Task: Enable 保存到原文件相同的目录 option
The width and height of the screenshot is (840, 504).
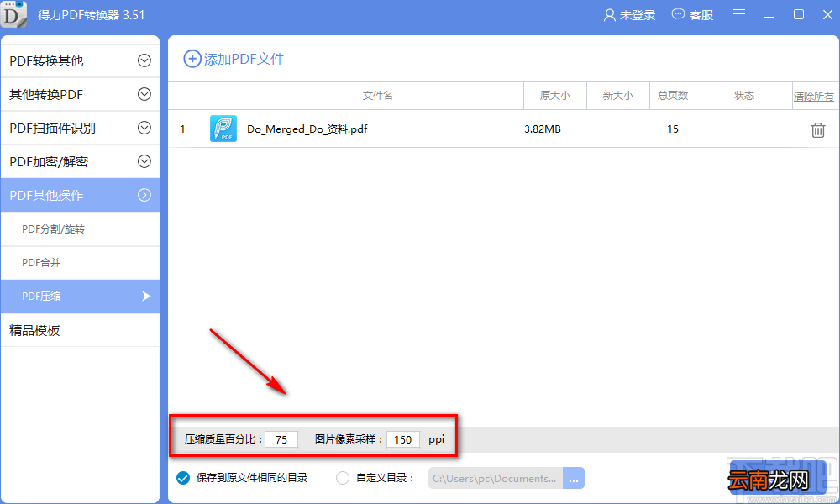Action: click(x=183, y=478)
